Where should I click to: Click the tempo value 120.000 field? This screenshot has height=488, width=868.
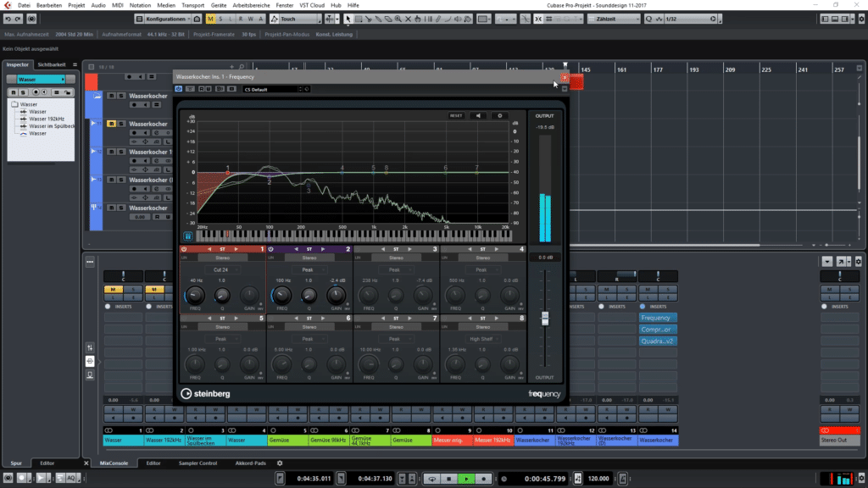click(x=598, y=479)
